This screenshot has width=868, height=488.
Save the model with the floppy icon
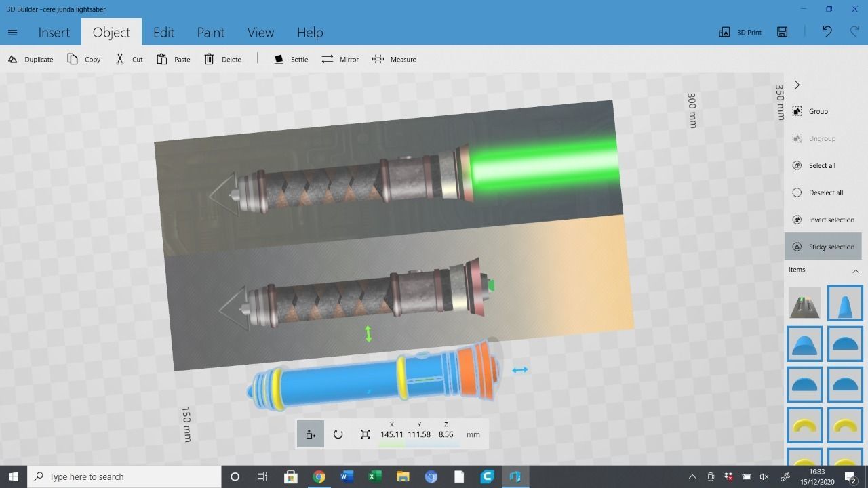point(782,32)
